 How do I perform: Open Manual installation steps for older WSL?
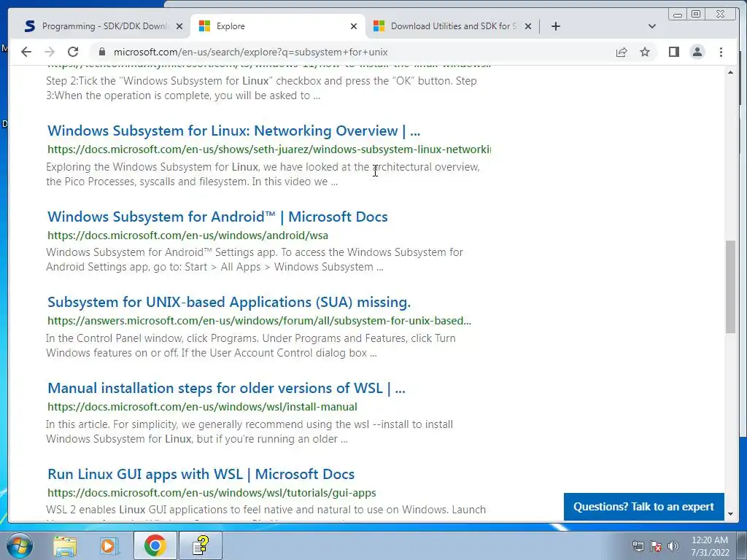coord(226,388)
